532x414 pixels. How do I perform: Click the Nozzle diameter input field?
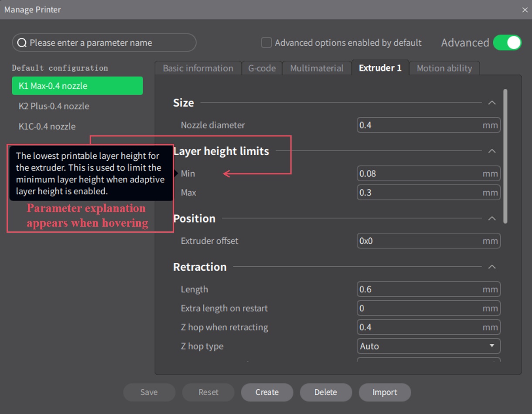tap(419, 125)
